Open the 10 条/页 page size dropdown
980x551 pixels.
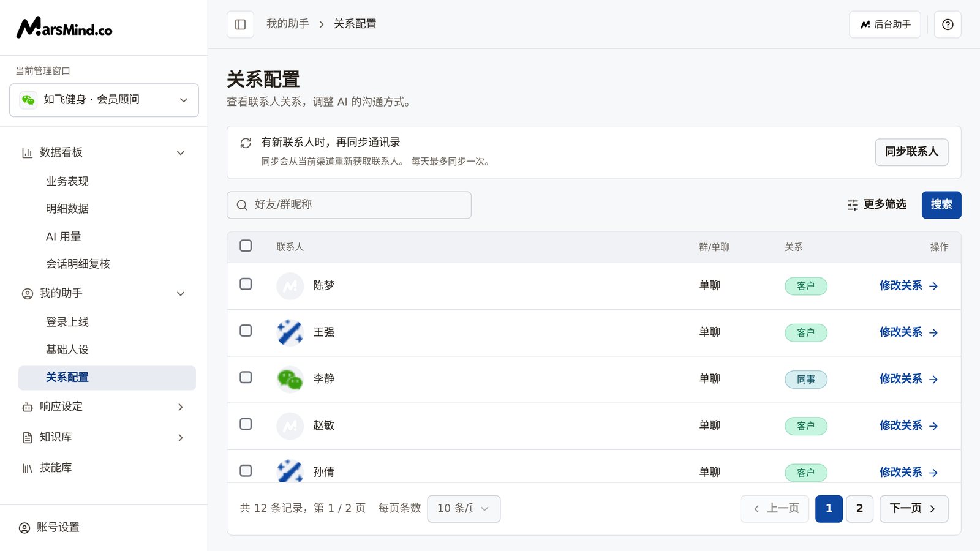464,509
